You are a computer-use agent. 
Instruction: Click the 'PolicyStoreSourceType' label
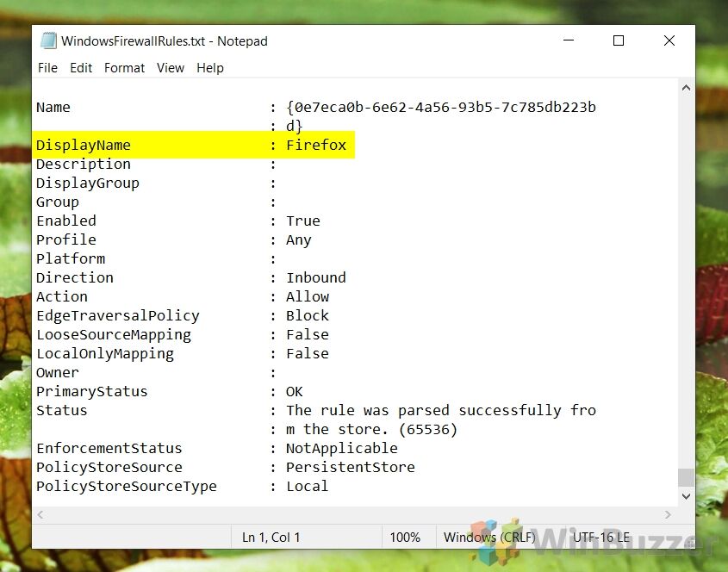coord(127,487)
